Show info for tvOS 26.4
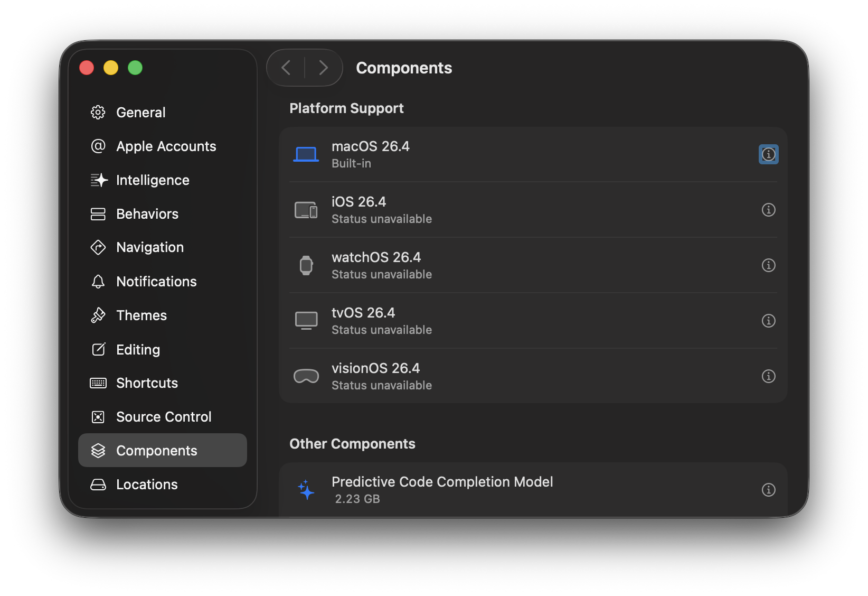Screen dimensions: 868x596 [769, 321]
